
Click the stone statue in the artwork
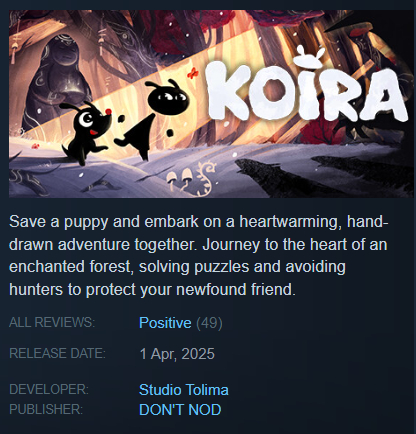tap(59, 79)
